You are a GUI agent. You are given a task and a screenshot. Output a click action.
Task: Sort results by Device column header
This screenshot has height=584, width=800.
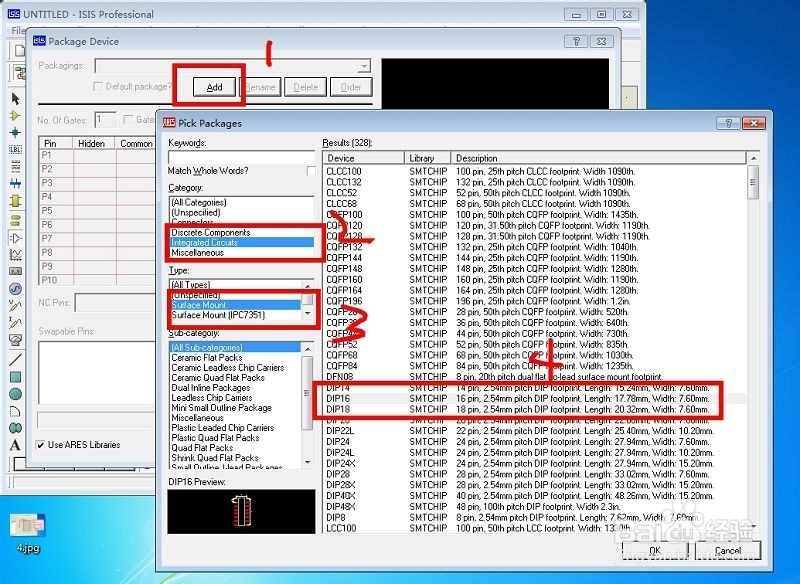pyautogui.click(x=364, y=158)
